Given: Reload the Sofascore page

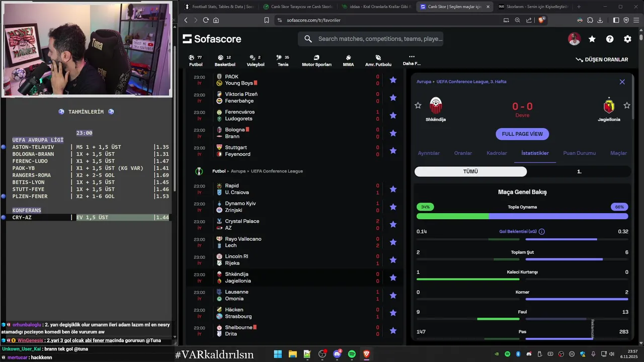Looking at the screenshot, I should pos(206,20).
